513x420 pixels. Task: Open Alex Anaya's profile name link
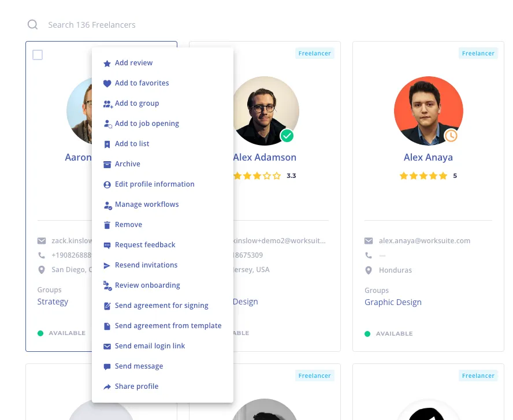tap(428, 157)
